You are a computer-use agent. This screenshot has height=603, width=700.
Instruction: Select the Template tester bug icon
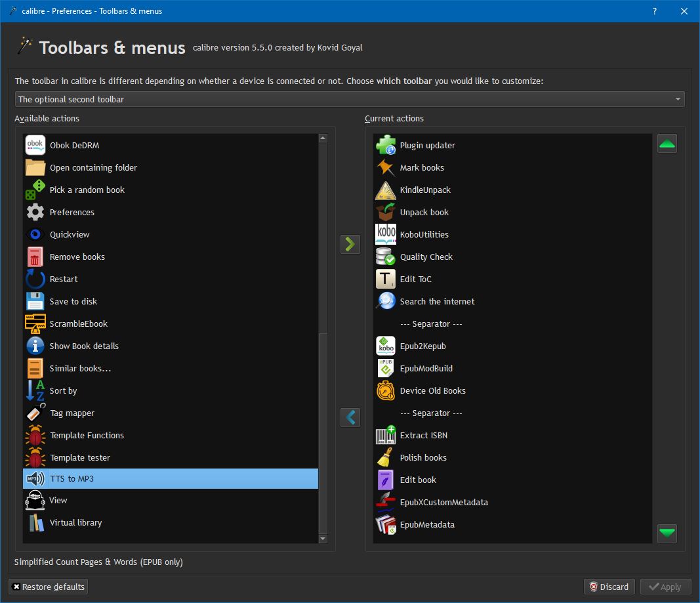tap(35, 457)
